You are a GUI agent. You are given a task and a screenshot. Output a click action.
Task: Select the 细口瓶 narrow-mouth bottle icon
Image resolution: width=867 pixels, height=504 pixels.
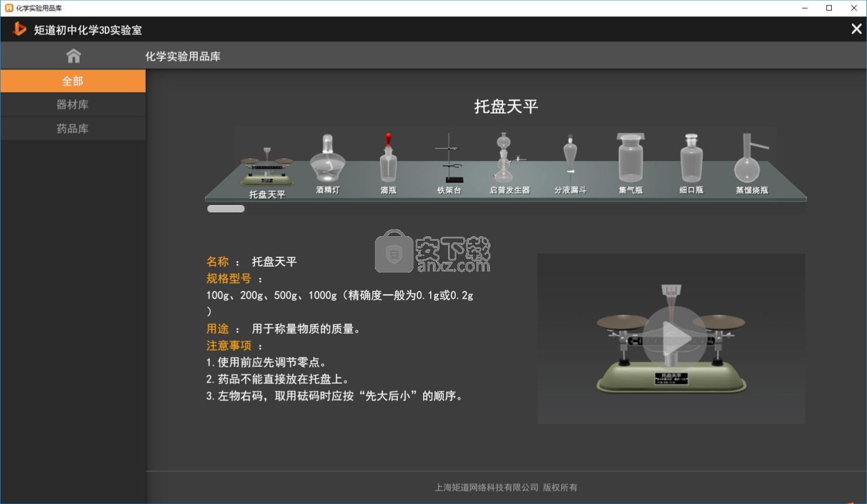click(691, 158)
